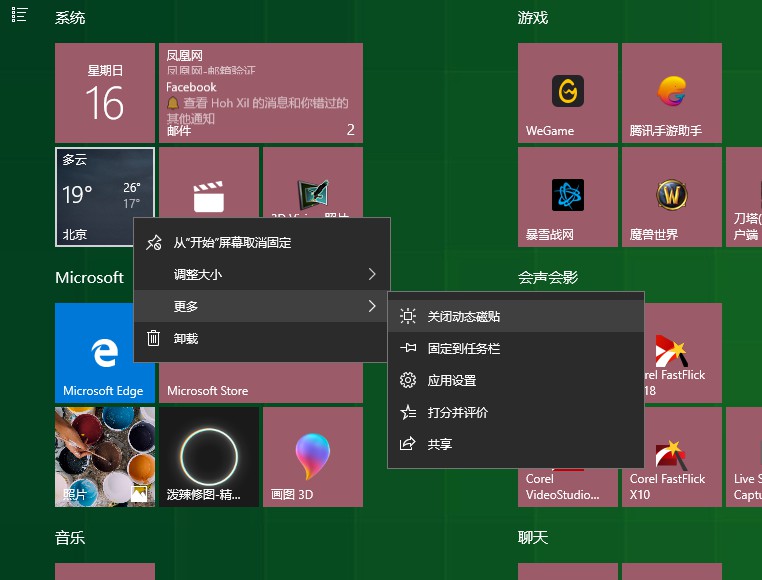Open the All apps list icon
The width and height of the screenshot is (762, 580).
(19, 15)
